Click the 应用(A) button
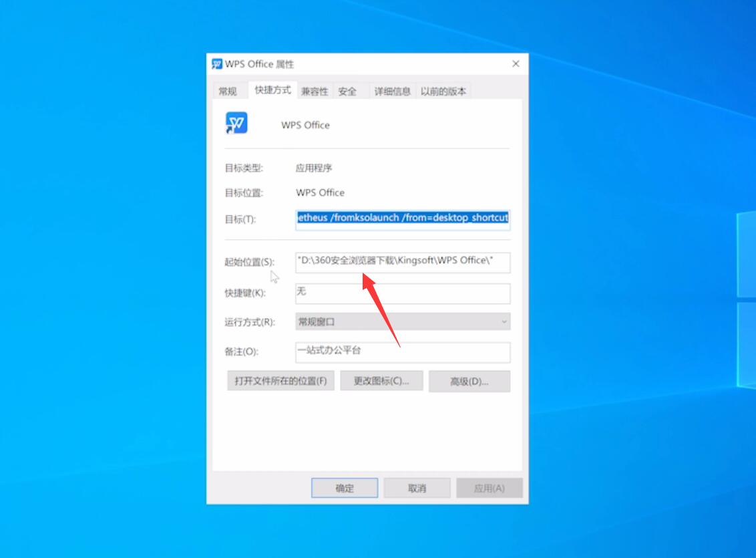This screenshot has width=756, height=558. 490,488
